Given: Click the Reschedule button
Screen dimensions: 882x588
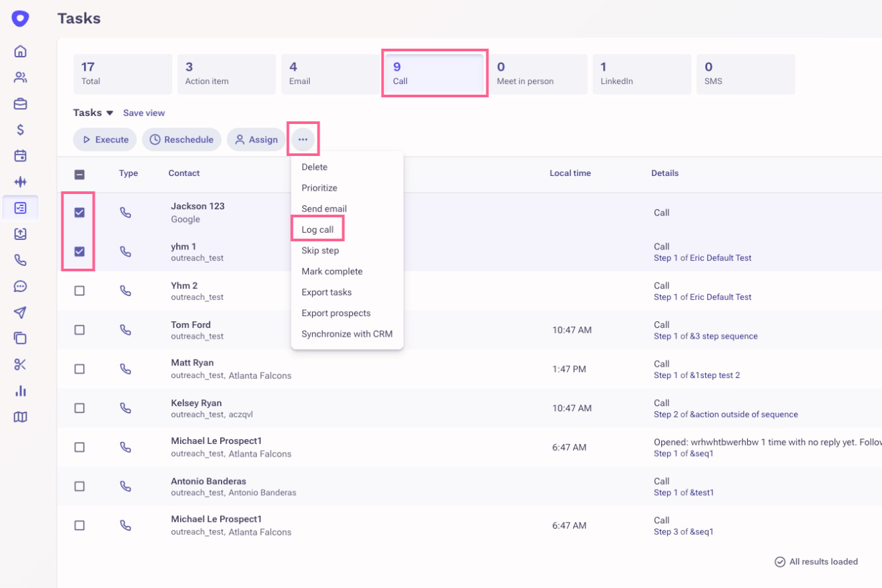Looking at the screenshot, I should tap(181, 139).
